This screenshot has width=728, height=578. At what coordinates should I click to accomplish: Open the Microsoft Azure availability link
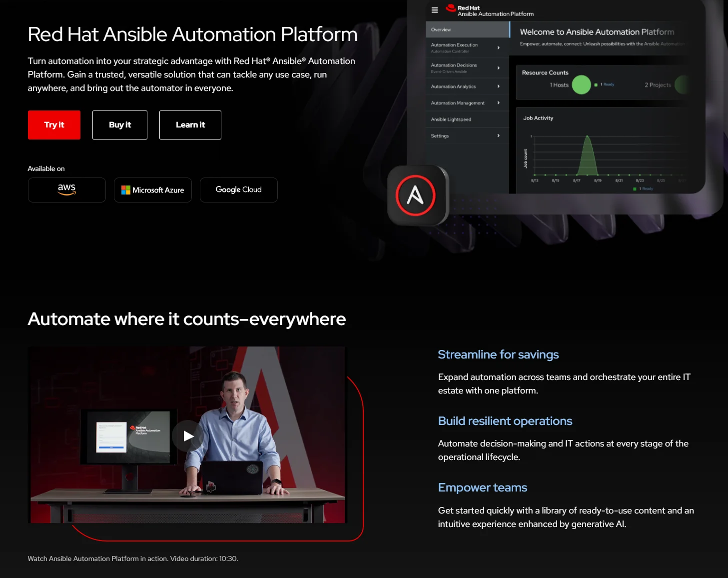153,190
